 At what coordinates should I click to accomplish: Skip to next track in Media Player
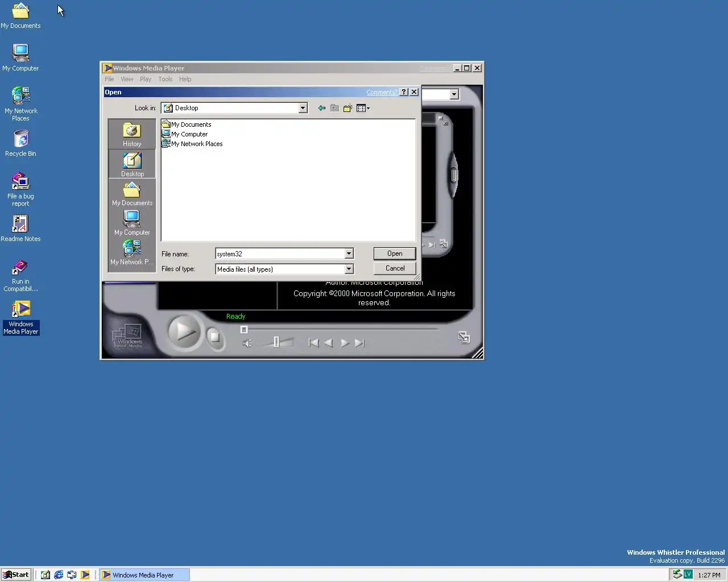click(359, 343)
